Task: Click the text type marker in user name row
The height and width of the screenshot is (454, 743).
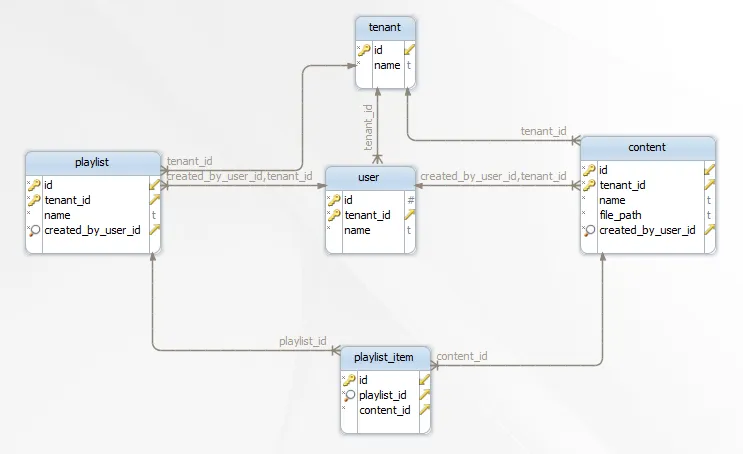Action: (x=409, y=230)
